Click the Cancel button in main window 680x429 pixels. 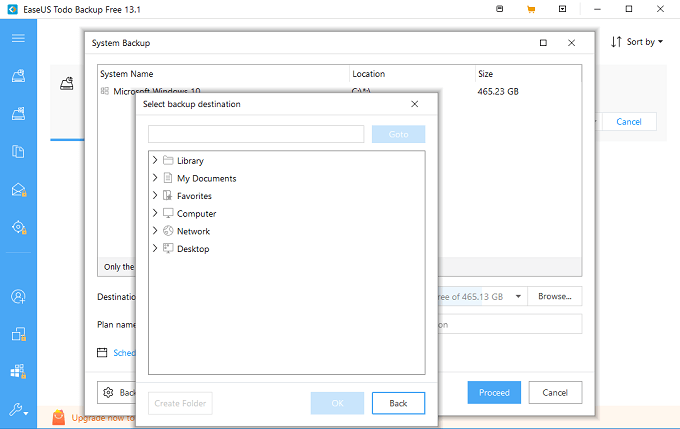click(x=629, y=122)
